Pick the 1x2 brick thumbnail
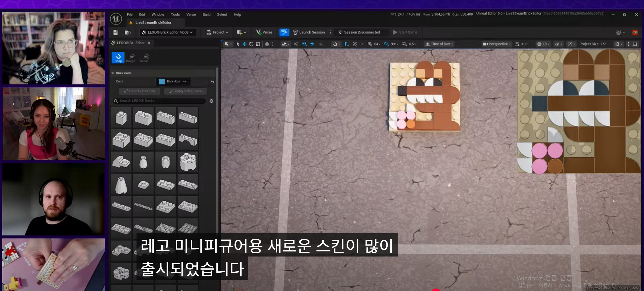The width and height of the screenshot is (644, 291). click(143, 118)
